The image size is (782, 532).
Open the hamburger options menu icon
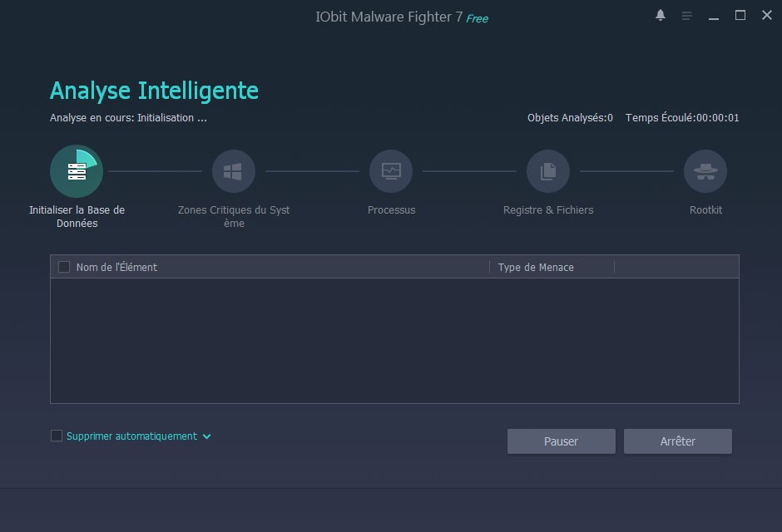click(686, 16)
